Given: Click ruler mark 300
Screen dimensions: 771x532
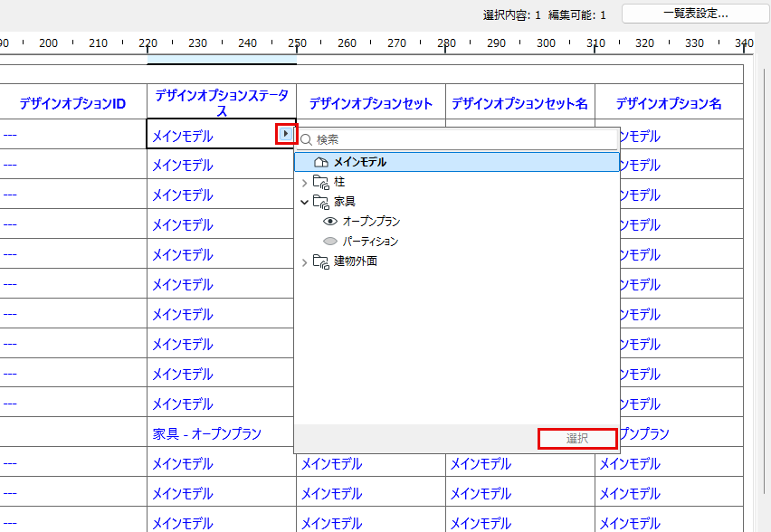Looking at the screenshot, I should click(546, 43).
